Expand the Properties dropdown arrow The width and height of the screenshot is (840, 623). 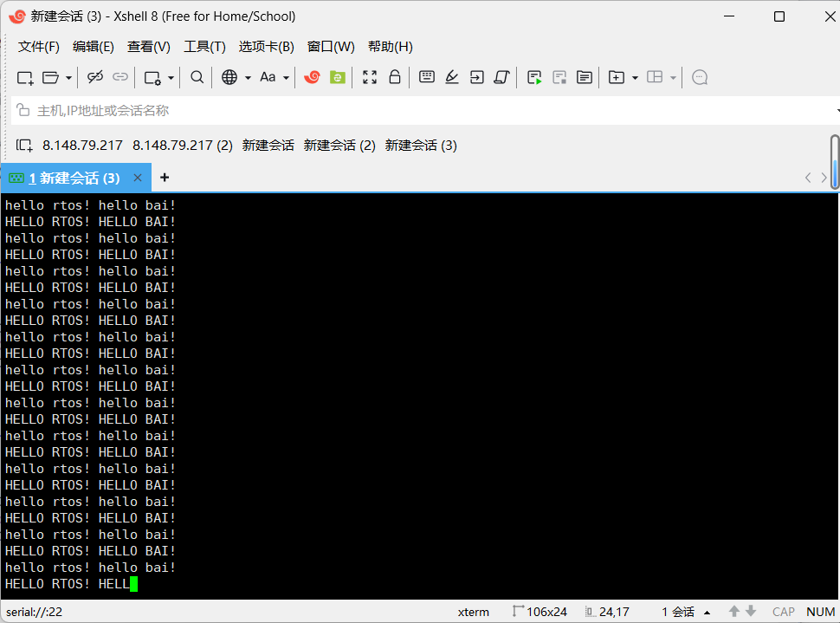click(x=171, y=78)
